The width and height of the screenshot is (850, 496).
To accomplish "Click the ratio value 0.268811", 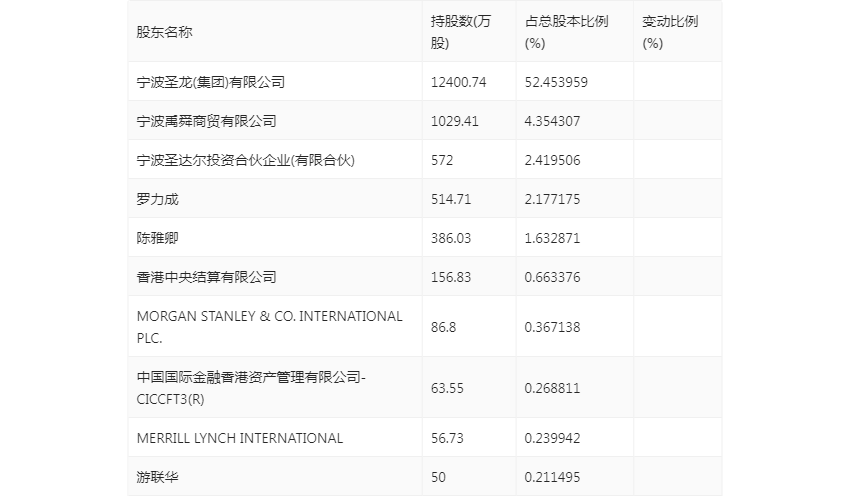I will [x=552, y=388].
